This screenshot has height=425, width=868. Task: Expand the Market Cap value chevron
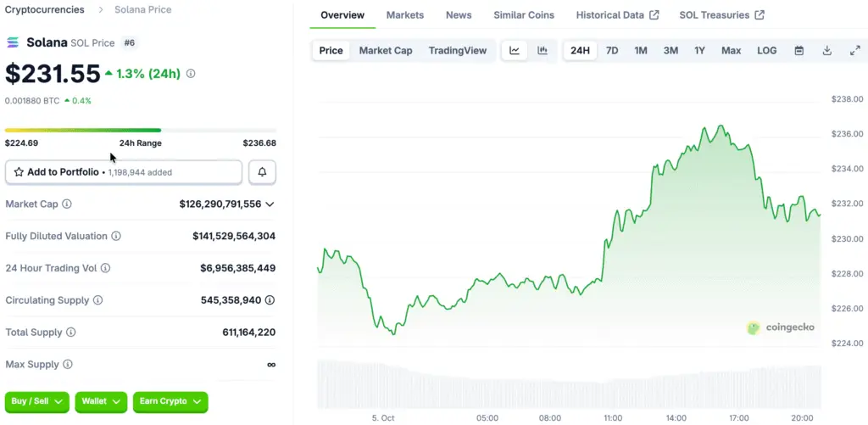point(270,204)
